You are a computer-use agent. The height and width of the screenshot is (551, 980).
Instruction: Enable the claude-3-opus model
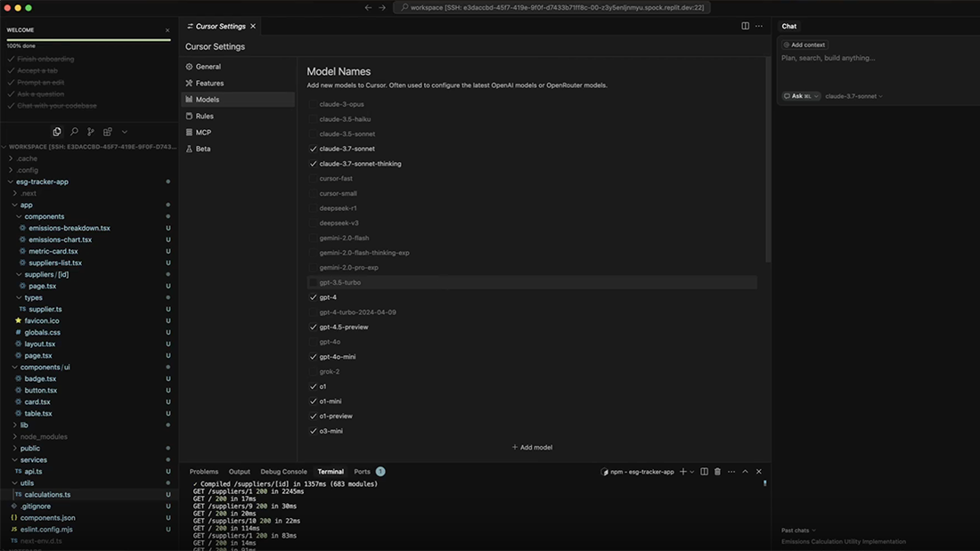pos(313,104)
